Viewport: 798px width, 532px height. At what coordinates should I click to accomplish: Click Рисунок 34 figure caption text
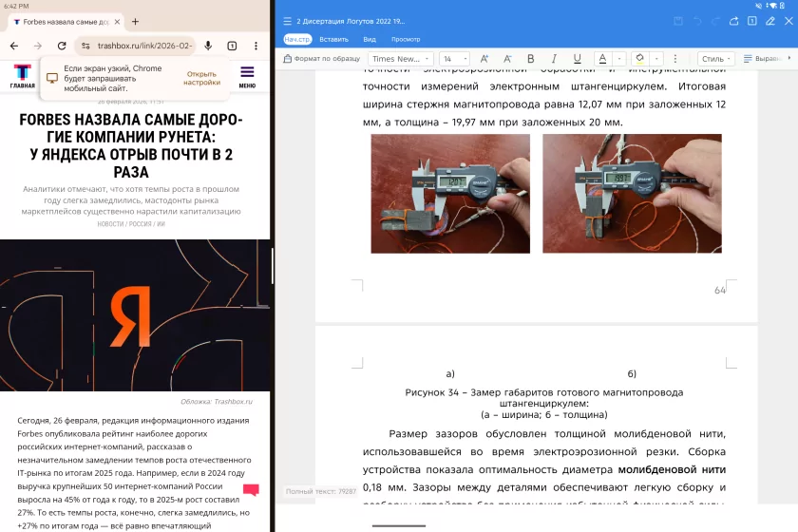coord(544,403)
